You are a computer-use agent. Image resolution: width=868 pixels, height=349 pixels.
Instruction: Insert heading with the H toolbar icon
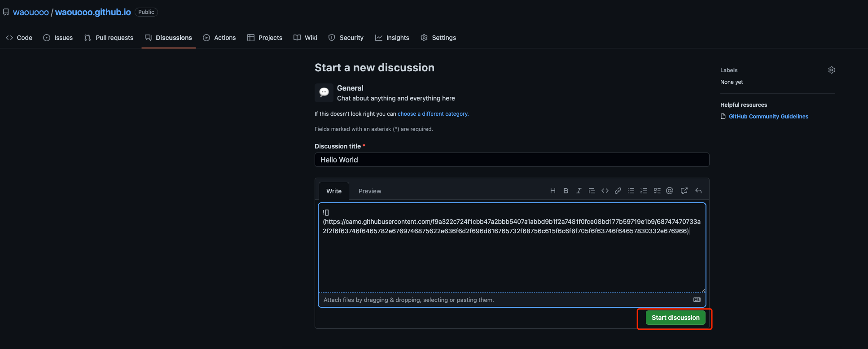tap(553, 191)
